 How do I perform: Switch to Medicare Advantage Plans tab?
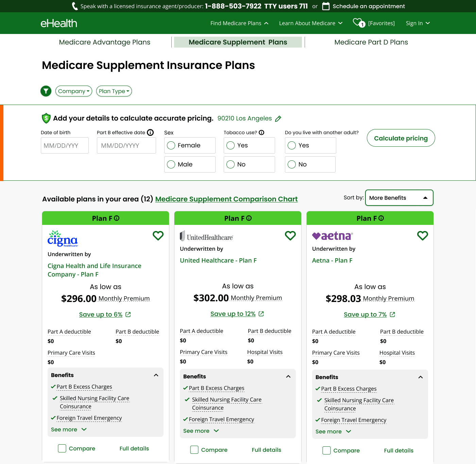(x=105, y=42)
